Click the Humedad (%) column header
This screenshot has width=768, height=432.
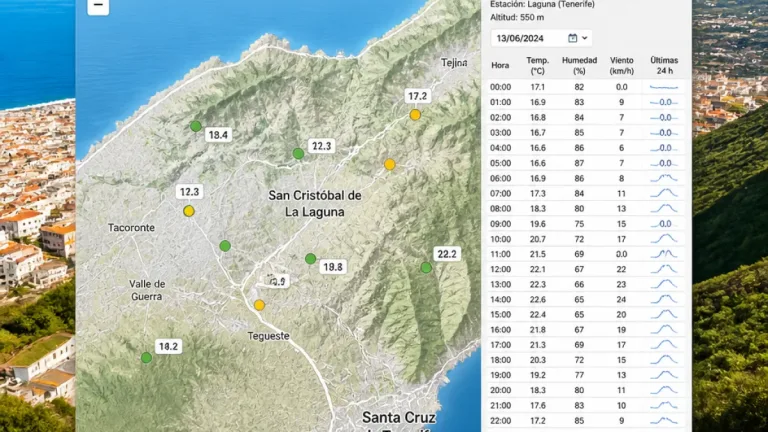579,66
